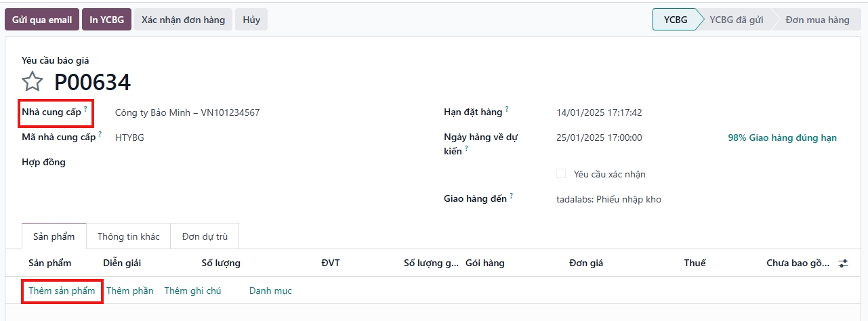Click the Số lượng g... column header
This screenshot has width=868, height=321.
click(431, 263)
